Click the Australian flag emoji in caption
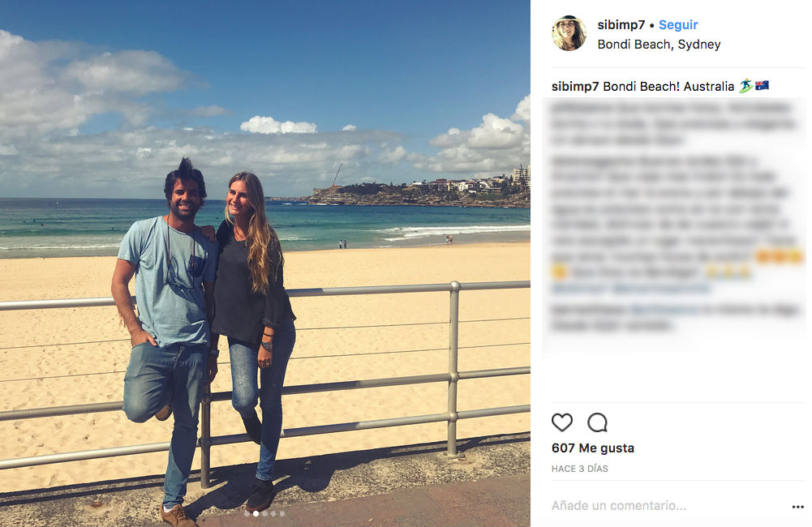Screen dimensions: 812x527 (762, 85)
